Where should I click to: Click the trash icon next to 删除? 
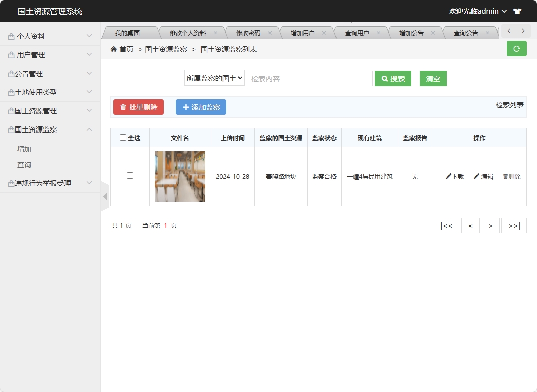(505, 177)
